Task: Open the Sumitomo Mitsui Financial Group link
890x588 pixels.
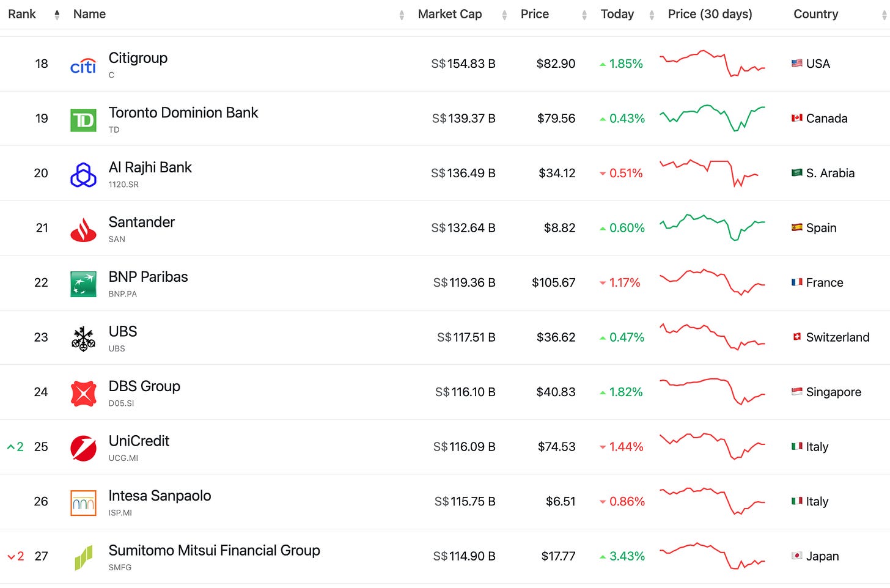Action: coord(215,550)
